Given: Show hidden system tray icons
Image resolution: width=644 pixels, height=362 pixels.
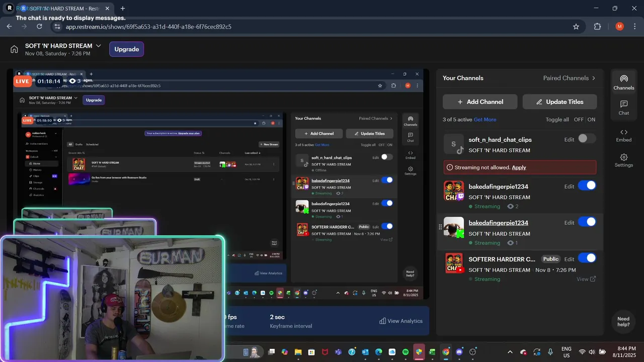Looking at the screenshot, I should tap(510, 352).
